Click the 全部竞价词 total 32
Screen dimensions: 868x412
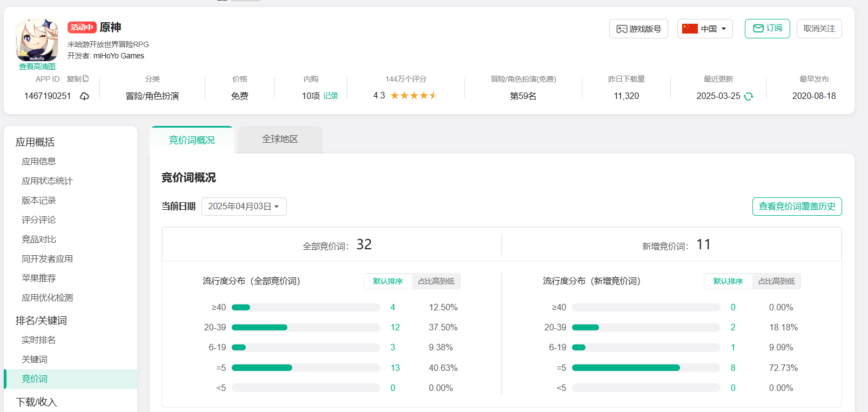coord(364,244)
